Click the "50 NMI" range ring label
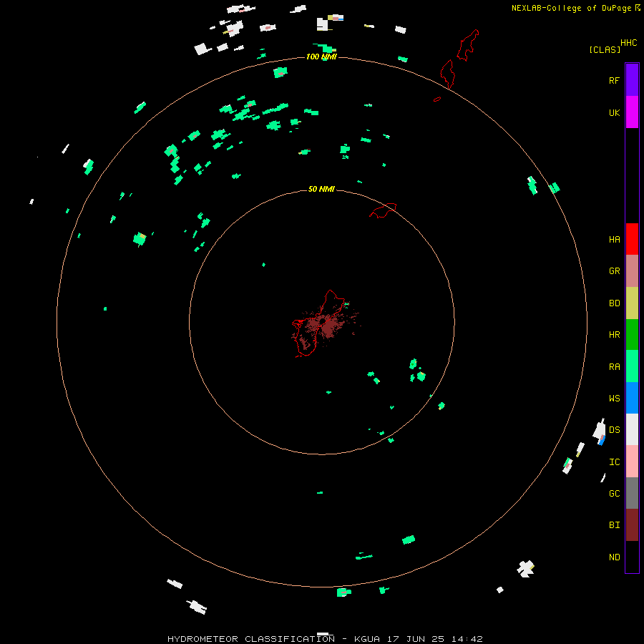Image resolution: width=644 pixels, height=644 pixels. 321,189
